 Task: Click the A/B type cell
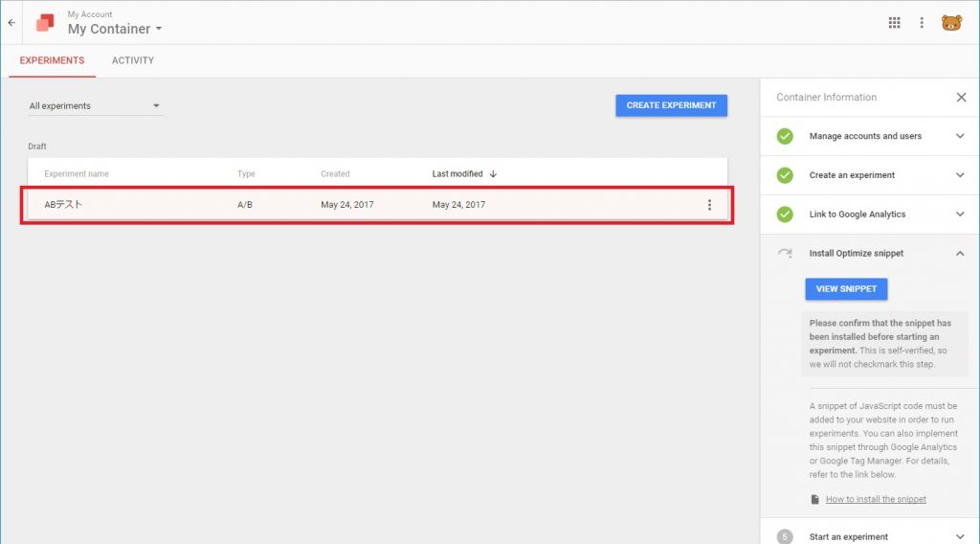[x=245, y=204]
